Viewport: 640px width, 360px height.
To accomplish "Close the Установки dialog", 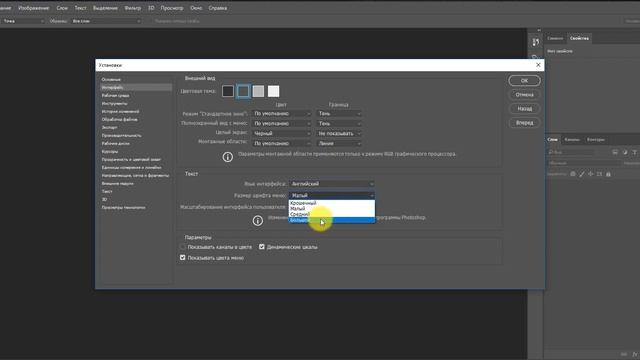I will pos(538,65).
